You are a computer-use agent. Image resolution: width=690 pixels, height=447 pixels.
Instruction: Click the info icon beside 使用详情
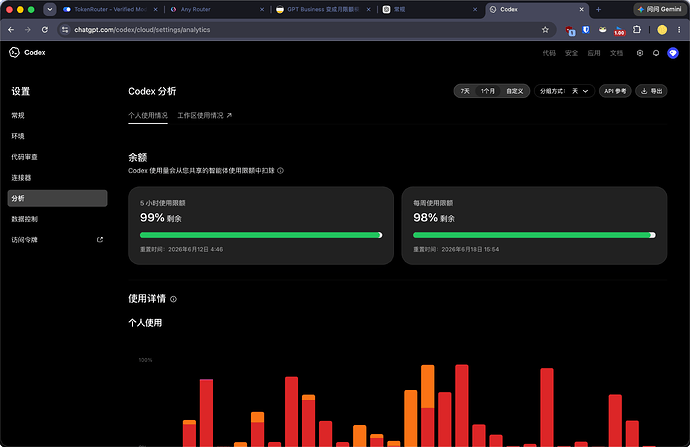click(x=173, y=299)
